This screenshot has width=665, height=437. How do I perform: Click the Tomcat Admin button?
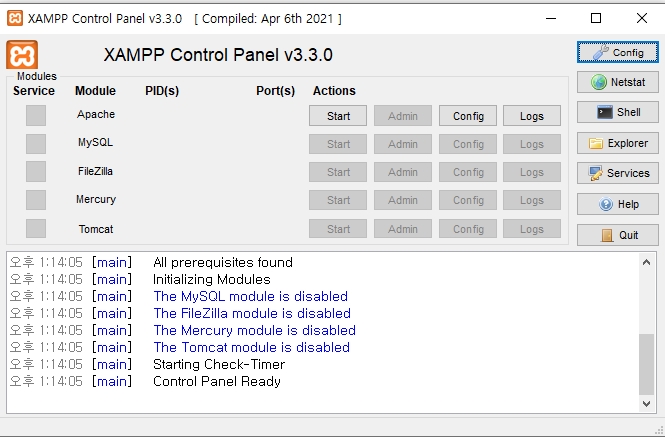click(x=403, y=229)
